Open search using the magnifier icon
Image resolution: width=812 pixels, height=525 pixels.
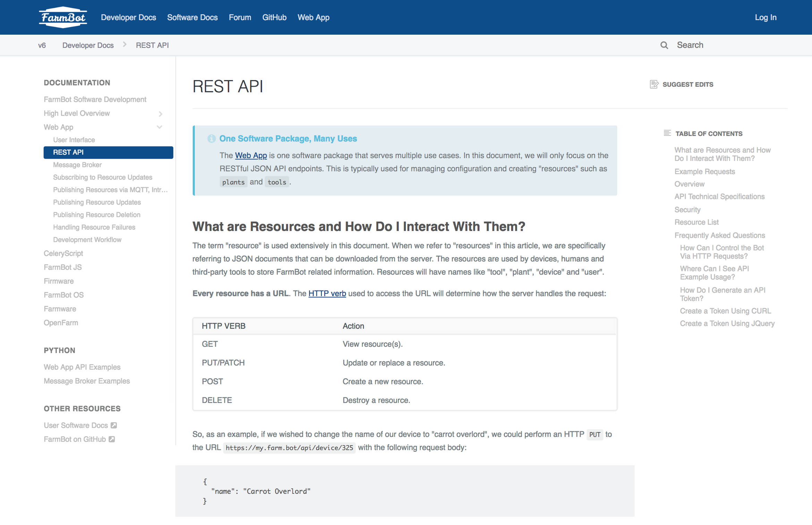click(664, 45)
